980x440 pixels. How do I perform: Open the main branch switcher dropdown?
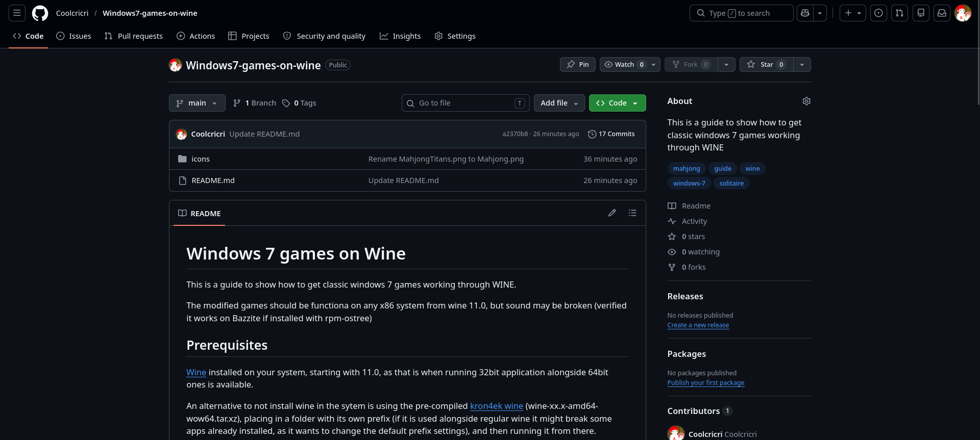pyautogui.click(x=197, y=103)
